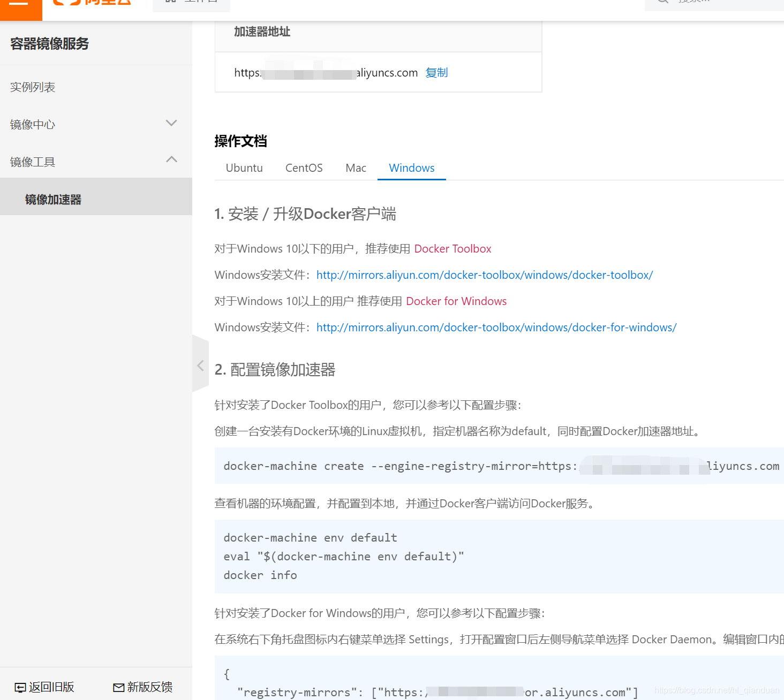Click the 'docker info' code line

(x=260, y=575)
